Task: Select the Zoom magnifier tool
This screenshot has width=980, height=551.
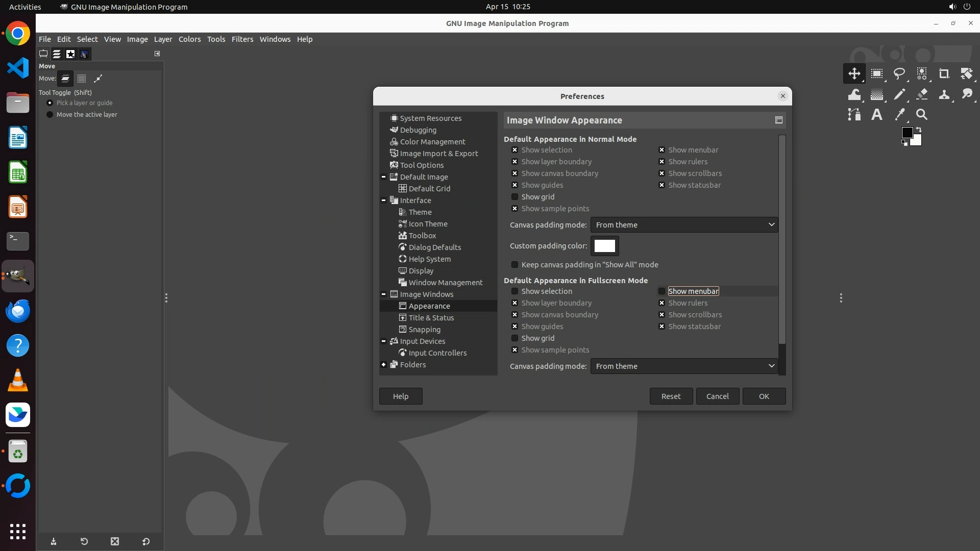Action: point(922,115)
